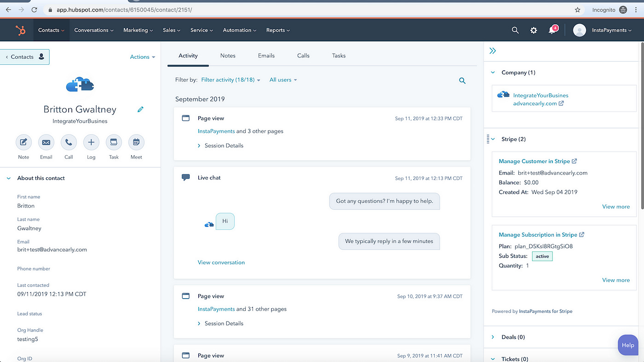Click the Meet calendar icon button
Image resolution: width=644 pixels, height=362 pixels.
coord(136,142)
